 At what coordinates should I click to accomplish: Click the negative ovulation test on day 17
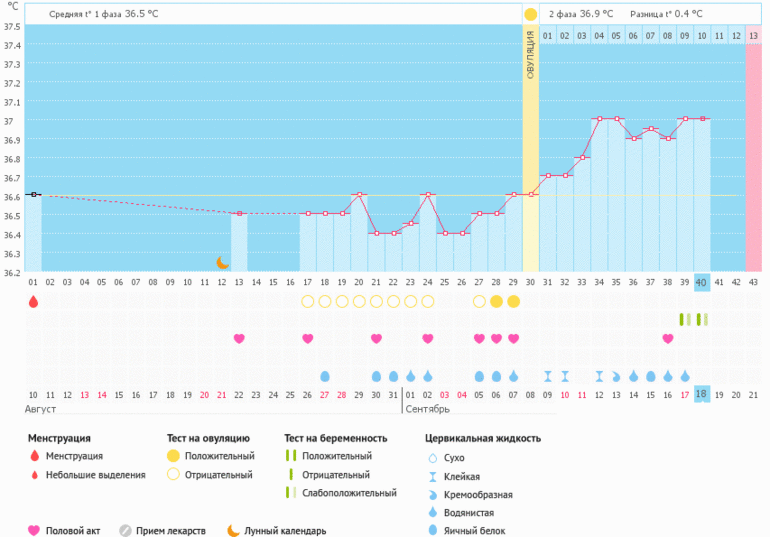tap(308, 301)
